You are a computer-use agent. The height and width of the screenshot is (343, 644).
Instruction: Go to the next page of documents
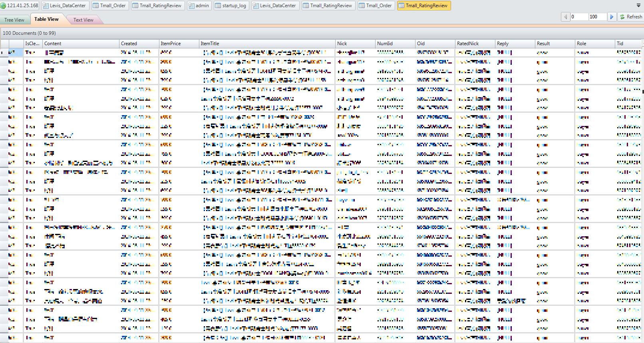611,17
